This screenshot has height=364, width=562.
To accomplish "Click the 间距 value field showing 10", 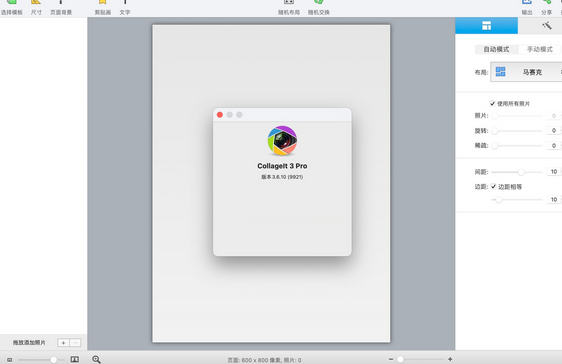I will 554,172.
